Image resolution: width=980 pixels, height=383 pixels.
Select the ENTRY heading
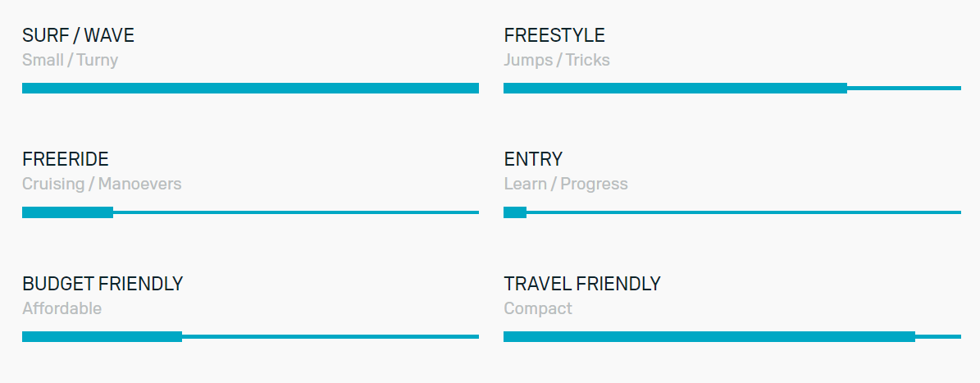click(x=533, y=159)
